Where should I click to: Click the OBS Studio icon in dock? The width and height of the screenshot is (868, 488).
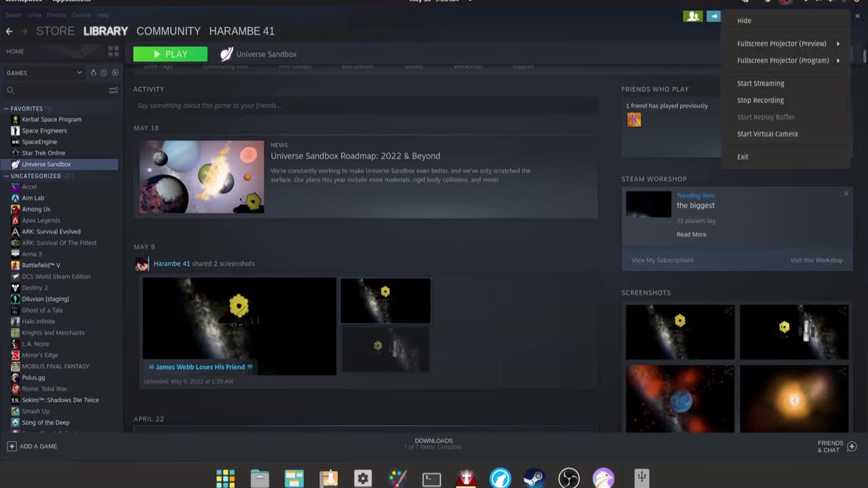[569, 479]
